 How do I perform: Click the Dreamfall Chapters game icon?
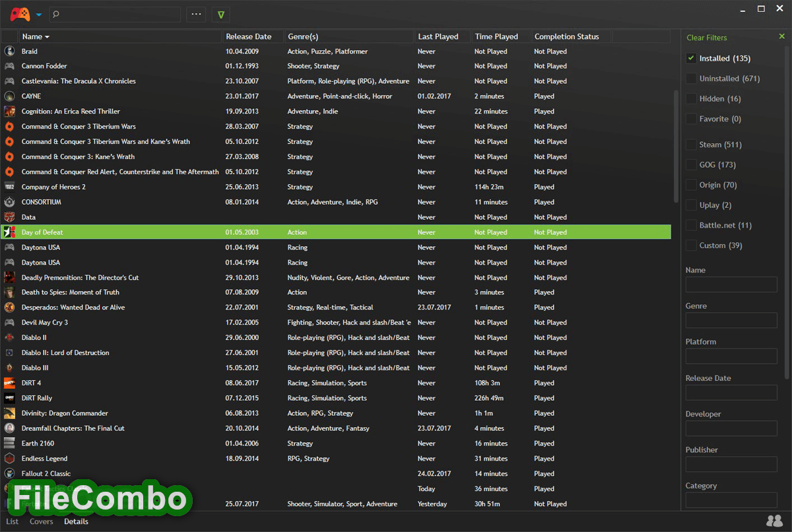tap(9, 428)
